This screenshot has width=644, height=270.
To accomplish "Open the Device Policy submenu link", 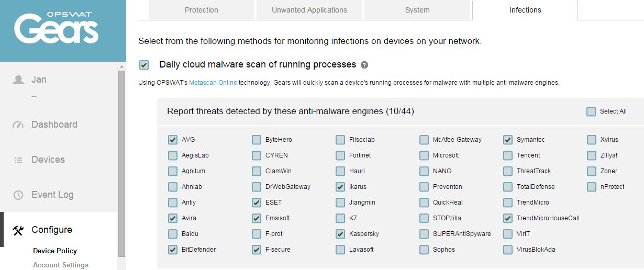I will click(55, 251).
